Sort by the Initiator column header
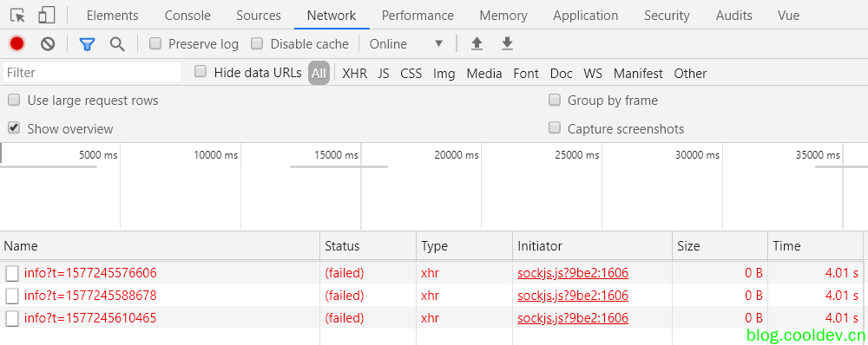This screenshot has height=345, width=868. point(592,246)
